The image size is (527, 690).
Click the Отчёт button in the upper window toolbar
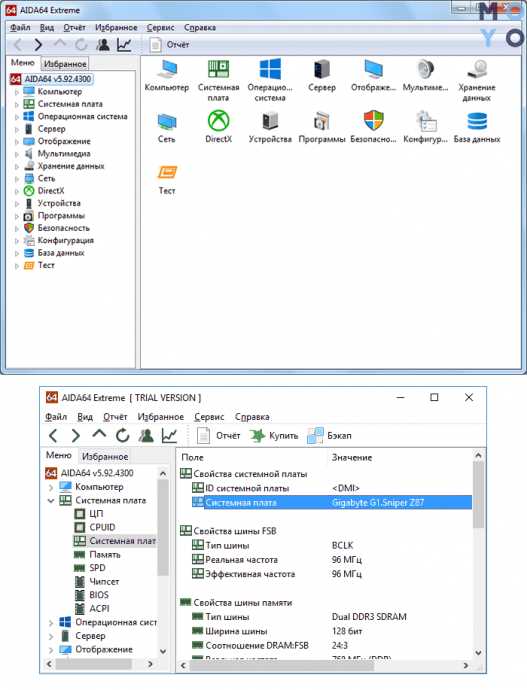[169, 44]
